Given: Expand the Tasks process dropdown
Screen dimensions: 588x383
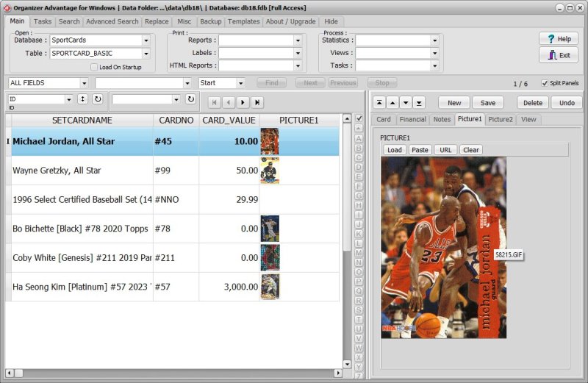Looking at the screenshot, I should tap(434, 65).
